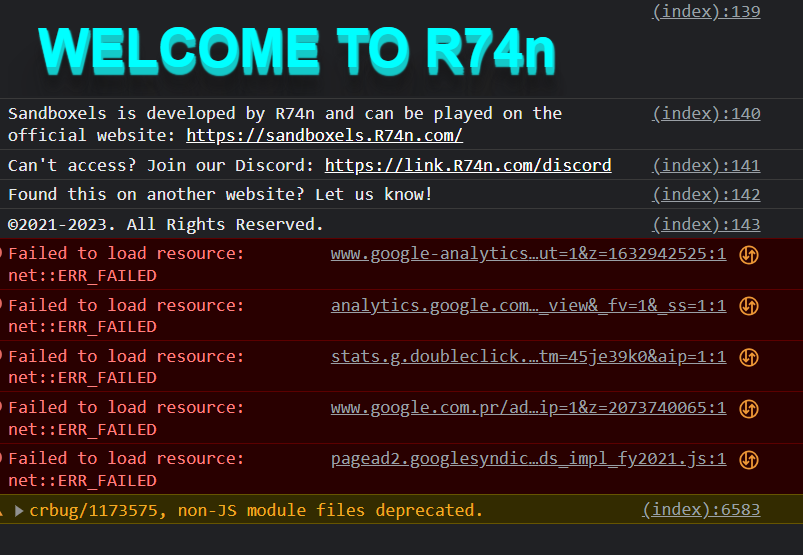
Task: Click the 'non-JS module files deprecated.' warning text
Action: coord(330,510)
